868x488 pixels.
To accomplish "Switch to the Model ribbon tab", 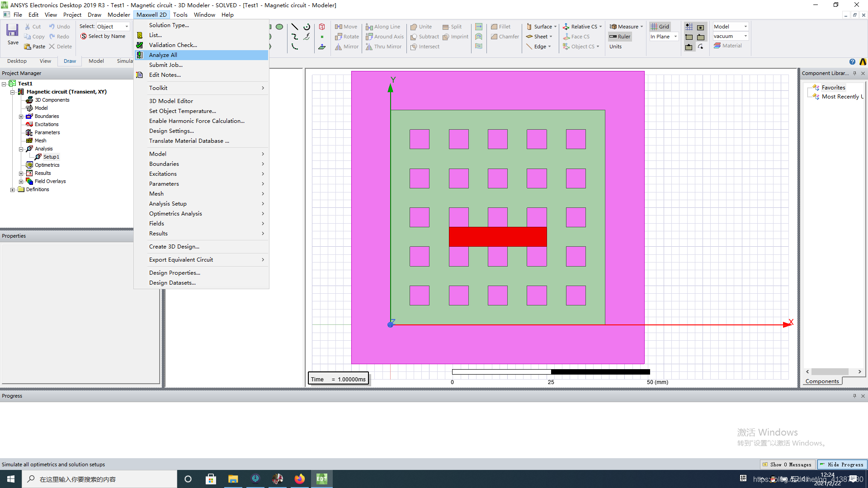I will 96,61.
